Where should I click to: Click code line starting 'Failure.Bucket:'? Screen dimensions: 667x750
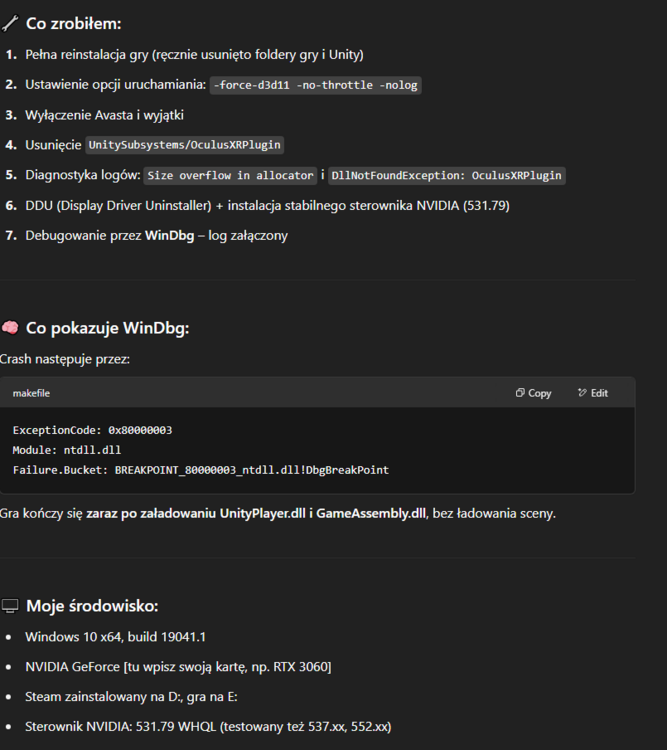point(201,470)
